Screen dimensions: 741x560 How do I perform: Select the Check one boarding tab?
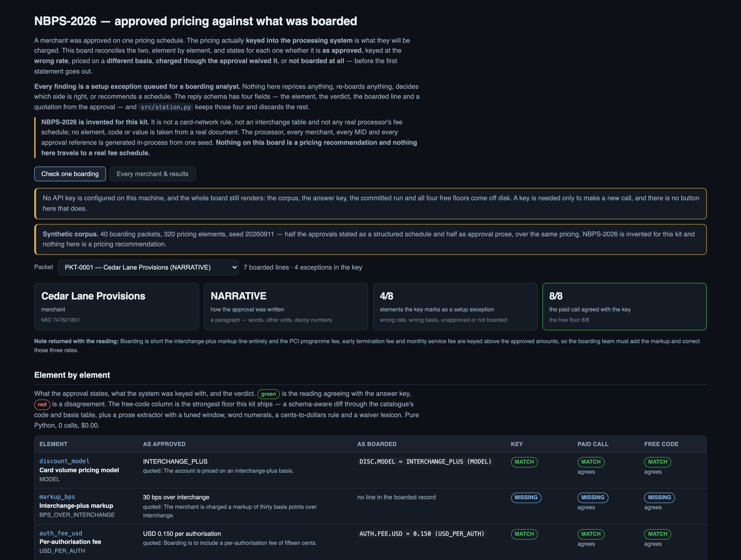pyautogui.click(x=70, y=174)
